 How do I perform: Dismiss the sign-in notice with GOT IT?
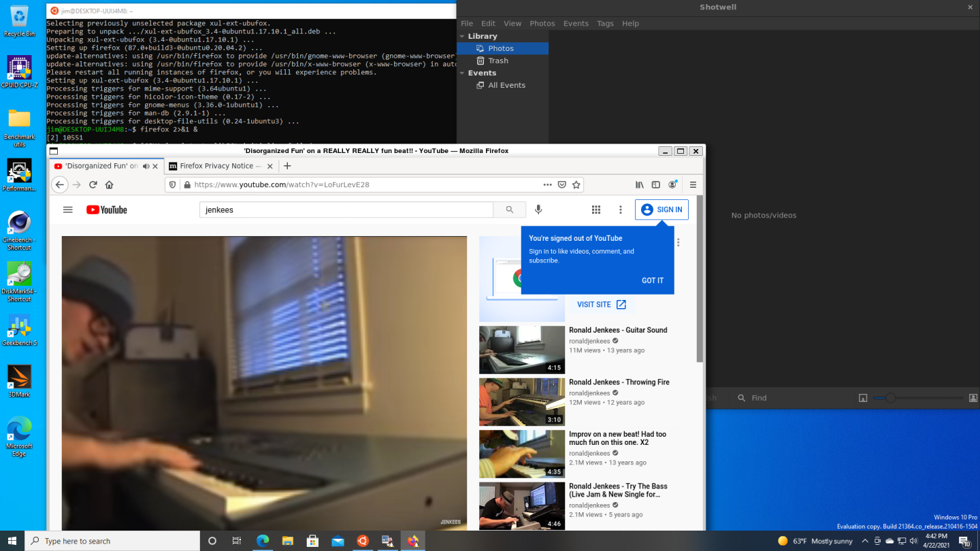point(652,280)
